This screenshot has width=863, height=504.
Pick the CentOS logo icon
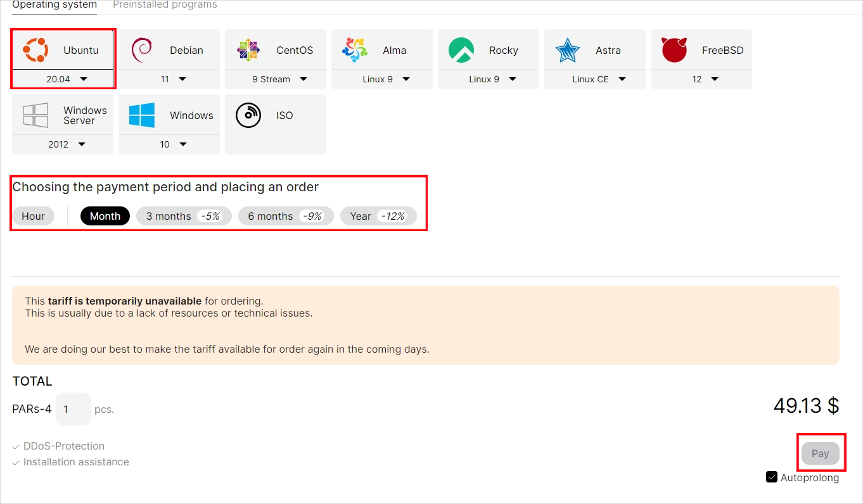pos(248,50)
